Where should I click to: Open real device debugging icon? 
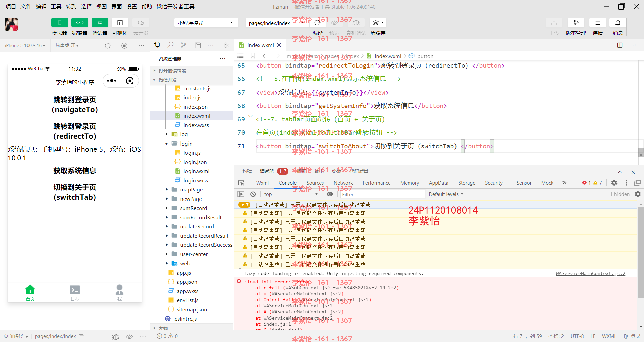356,23
